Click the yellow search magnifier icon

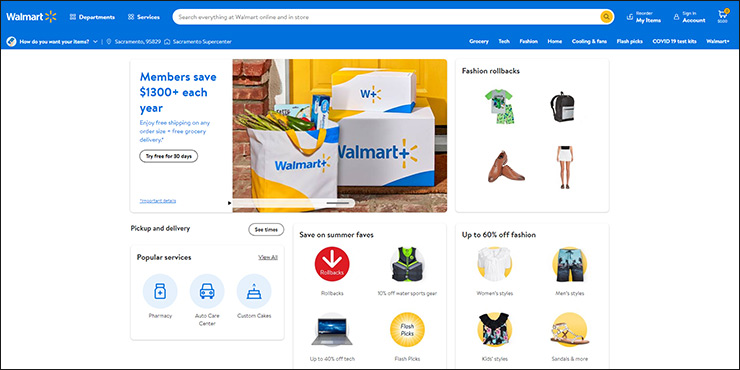(x=606, y=17)
